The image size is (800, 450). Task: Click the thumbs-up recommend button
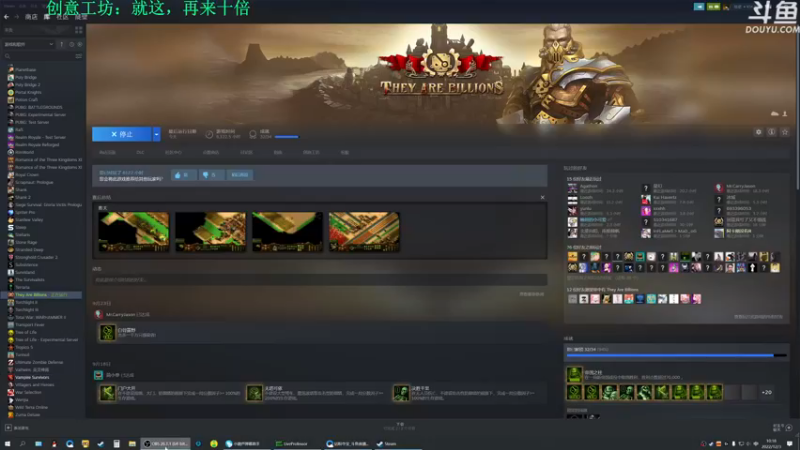click(183, 175)
